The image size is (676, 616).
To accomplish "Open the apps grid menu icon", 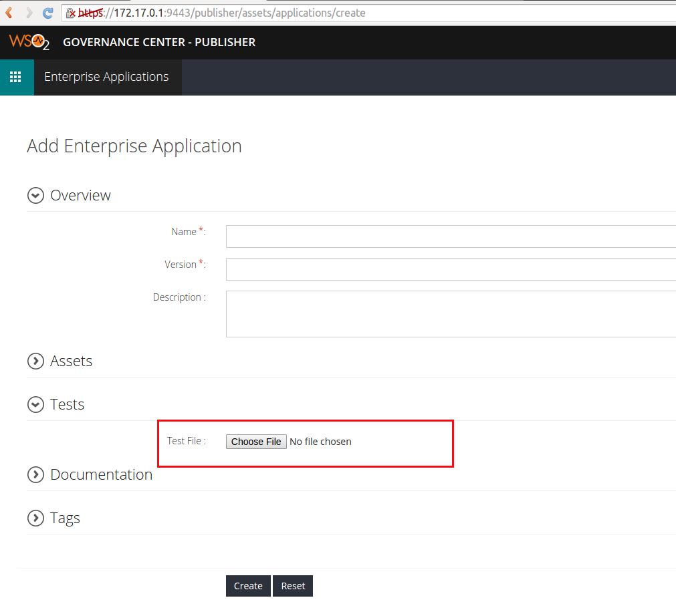I will click(15, 77).
